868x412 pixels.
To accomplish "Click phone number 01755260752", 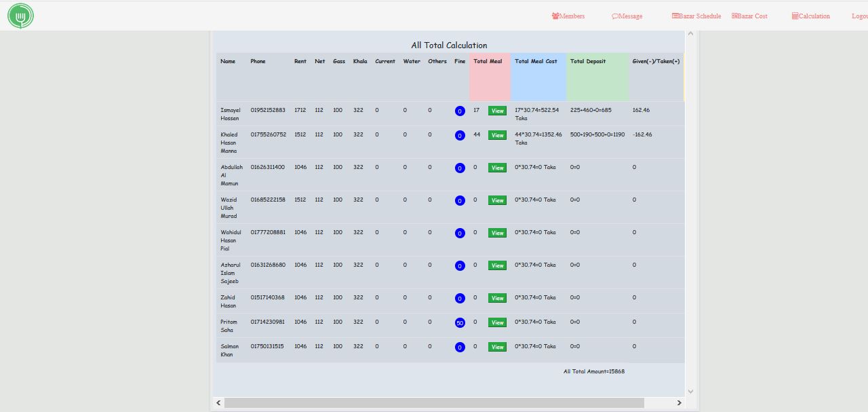I will [268, 134].
